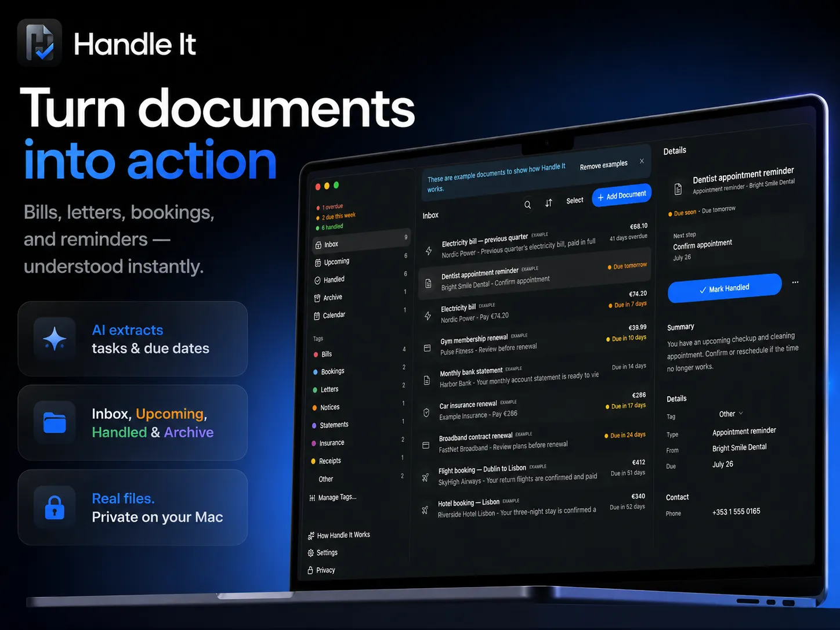Filter by the Receipts tag
Screen dimensions: 840x630
point(357,459)
